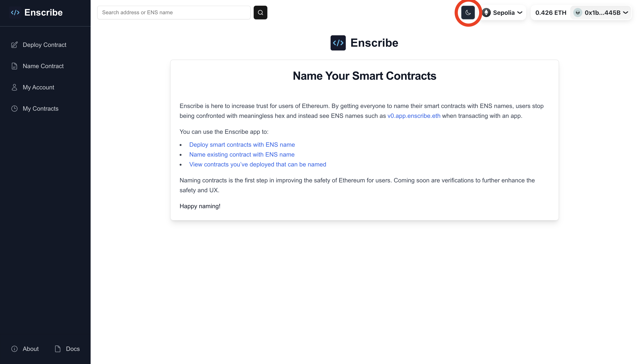Focus the Search address or ENS name field
This screenshot has width=638, height=364.
(174, 13)
